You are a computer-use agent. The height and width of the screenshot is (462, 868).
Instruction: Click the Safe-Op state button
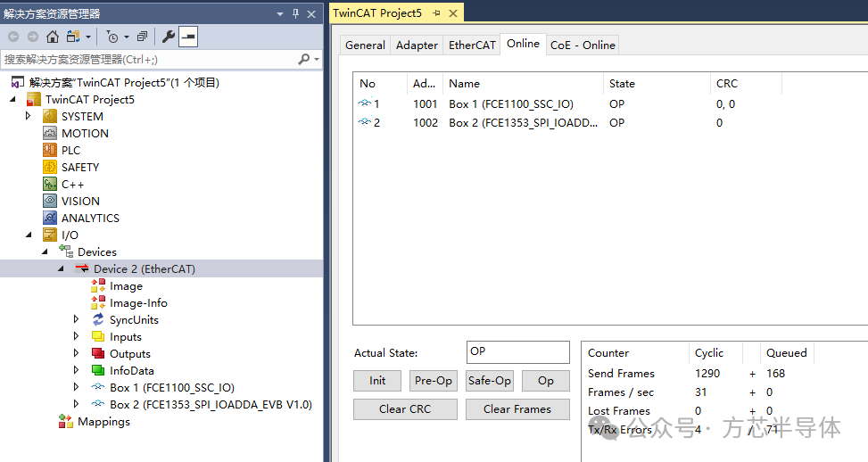(490, 381)
